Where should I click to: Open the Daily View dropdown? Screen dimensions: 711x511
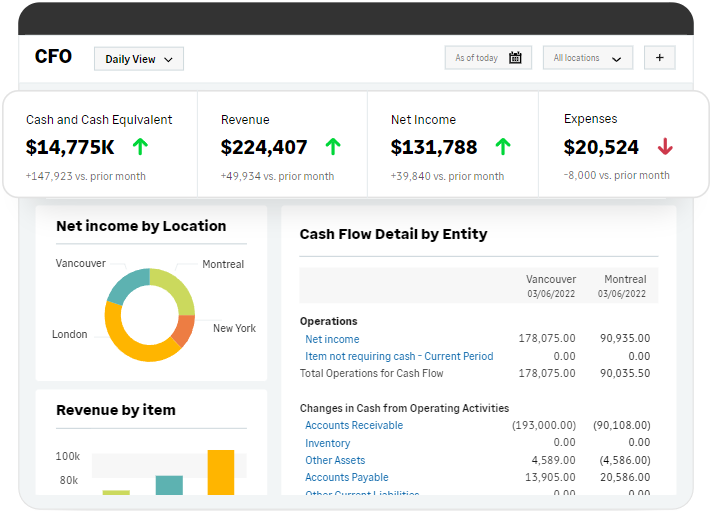click(139, 59)
